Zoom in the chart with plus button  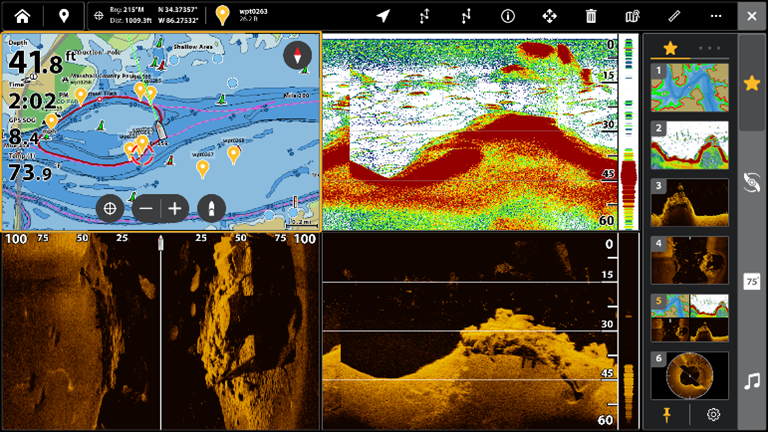175,208
